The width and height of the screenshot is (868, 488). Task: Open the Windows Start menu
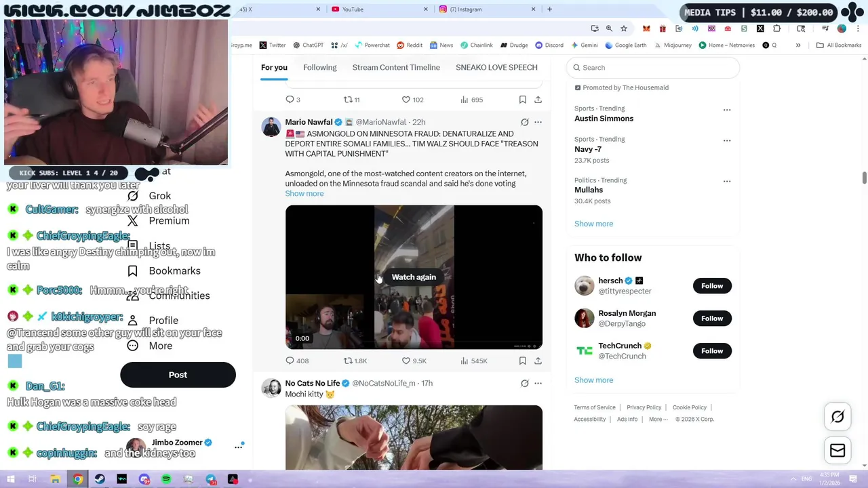pos(11,480)
